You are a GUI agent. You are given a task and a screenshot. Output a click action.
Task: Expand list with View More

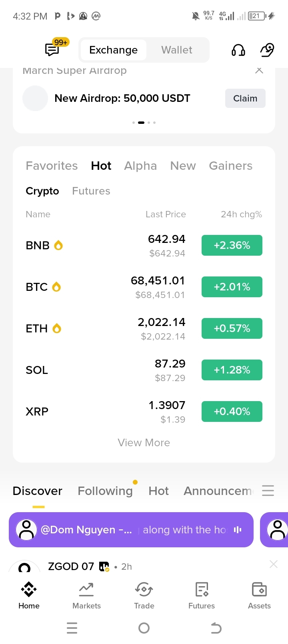point(144,443)
